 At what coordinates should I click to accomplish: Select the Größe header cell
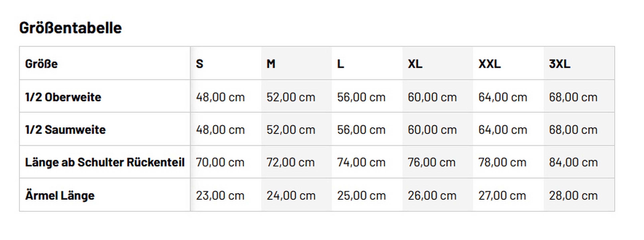(x=41, y=64)
